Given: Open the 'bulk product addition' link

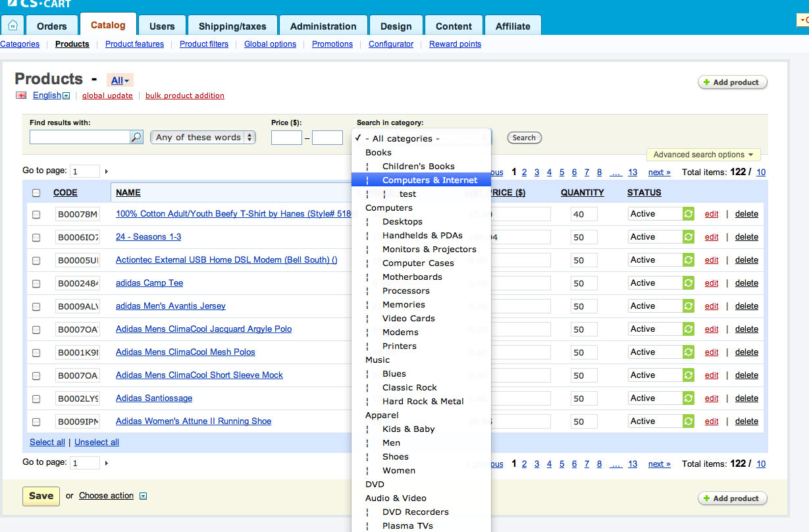Looking at the screenshot, I should (x=185, y=95).
